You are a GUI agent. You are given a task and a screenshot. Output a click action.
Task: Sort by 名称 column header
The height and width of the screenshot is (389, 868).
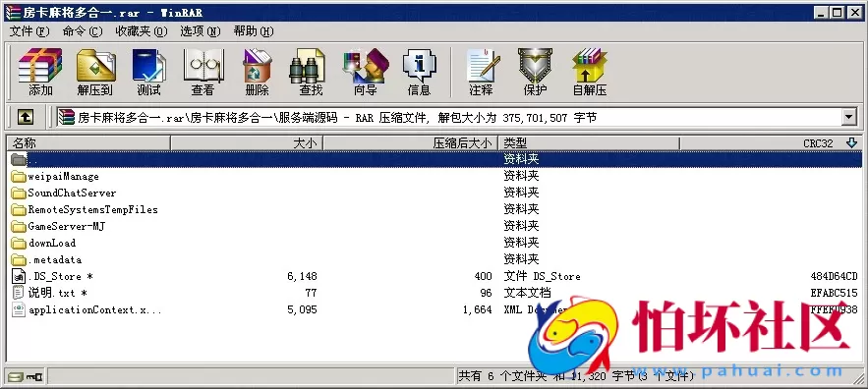point(87,142)
